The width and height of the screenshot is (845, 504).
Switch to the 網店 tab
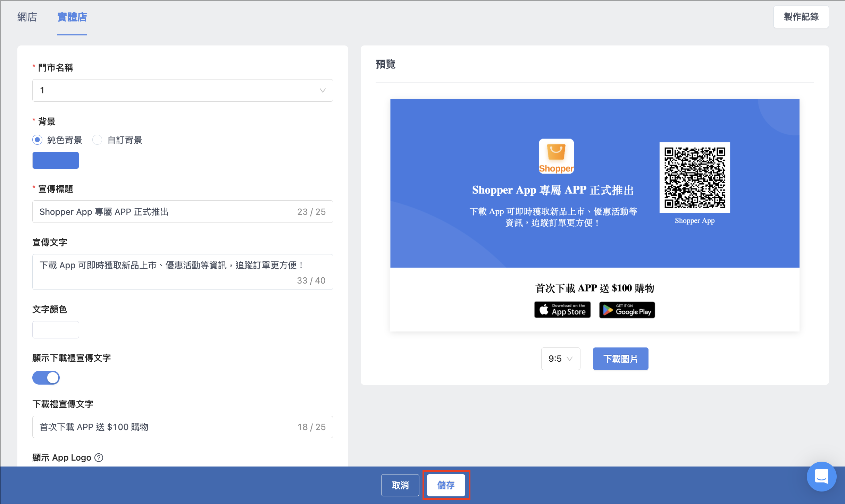[27, 17]
